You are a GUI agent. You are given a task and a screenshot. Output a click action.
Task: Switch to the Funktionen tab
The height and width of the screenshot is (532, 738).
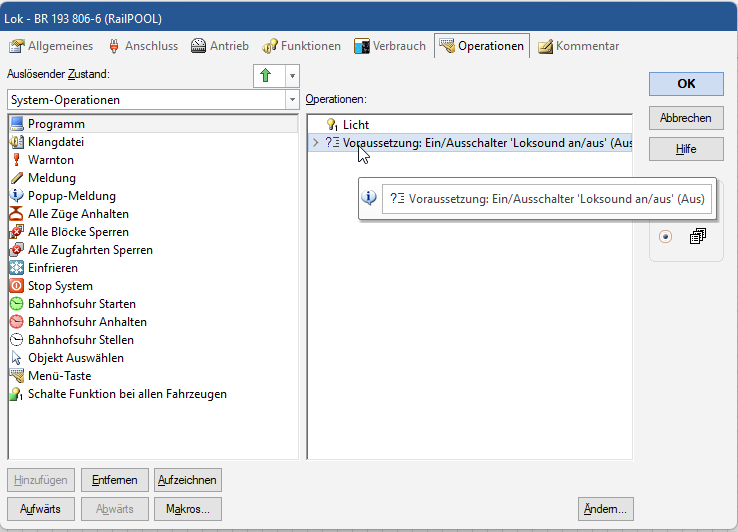click(301, 46)
